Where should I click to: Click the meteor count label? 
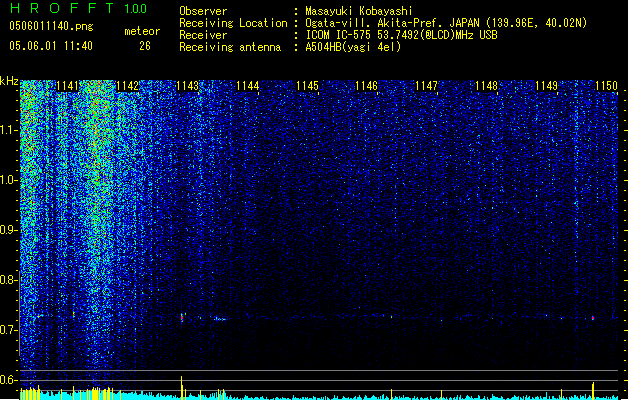[142, 31]
